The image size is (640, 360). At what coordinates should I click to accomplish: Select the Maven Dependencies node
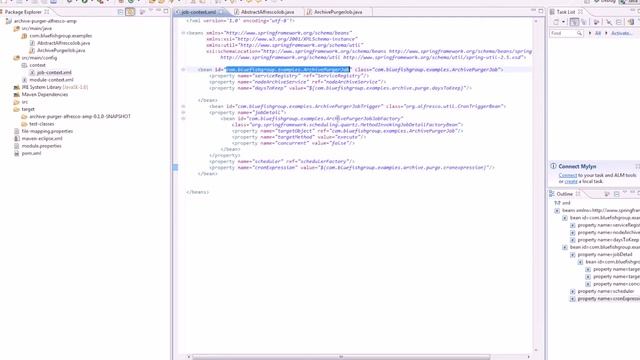(44, 95)
